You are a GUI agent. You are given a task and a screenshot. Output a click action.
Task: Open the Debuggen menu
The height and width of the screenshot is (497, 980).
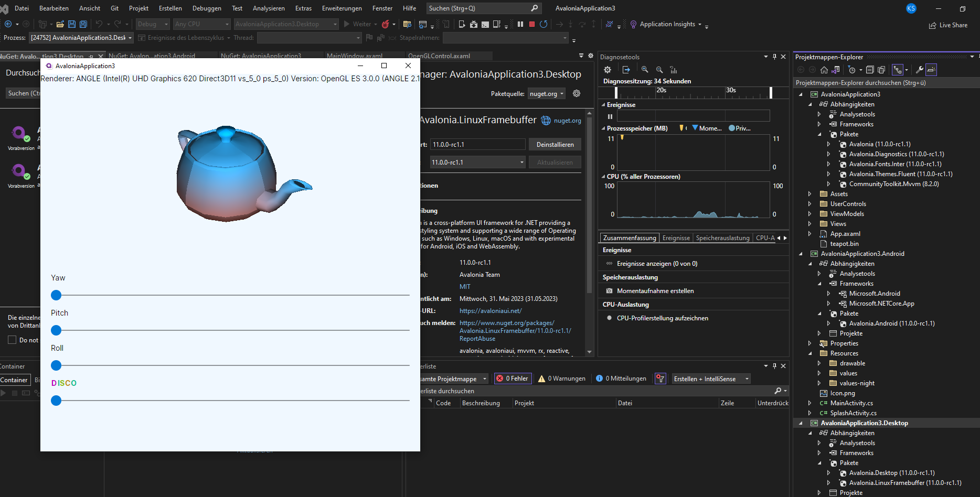click(207, 8)
